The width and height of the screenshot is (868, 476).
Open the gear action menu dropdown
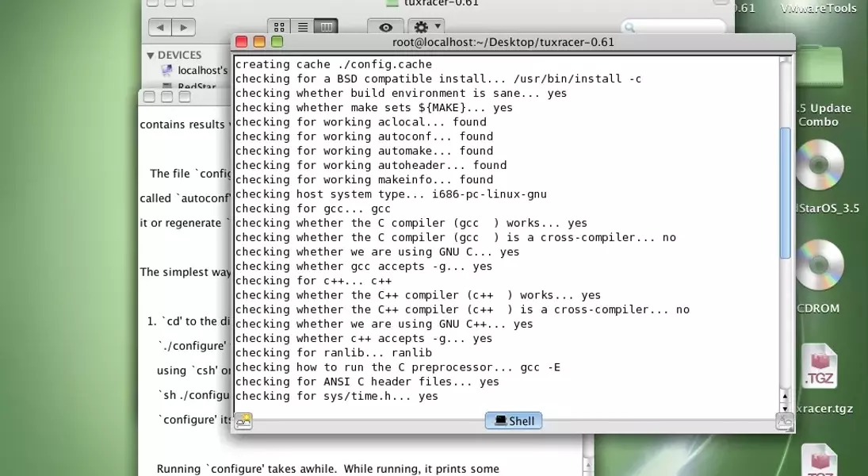click(426, 27)
